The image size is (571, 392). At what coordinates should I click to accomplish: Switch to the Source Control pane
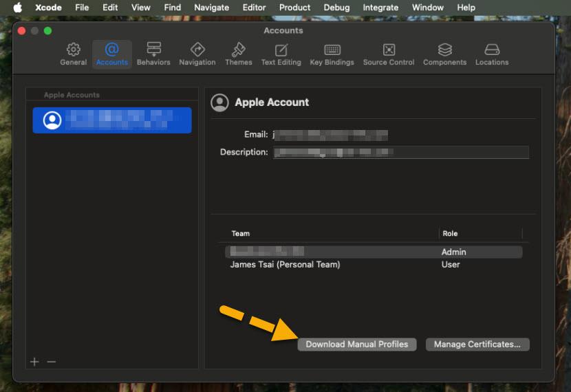(389, 54)
